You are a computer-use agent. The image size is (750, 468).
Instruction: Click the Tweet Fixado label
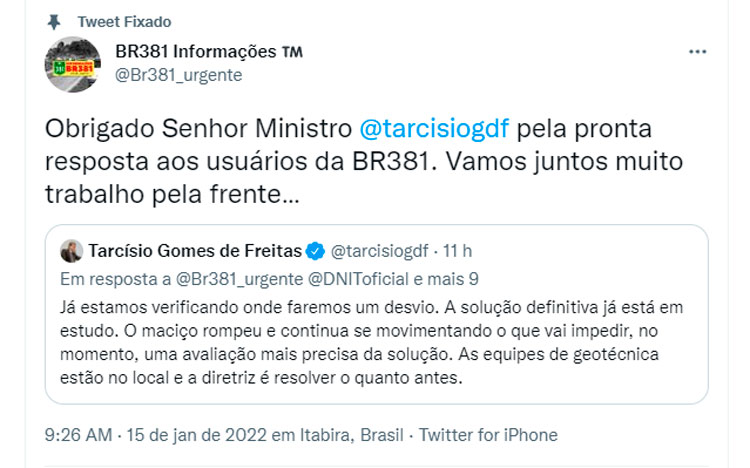124,21
